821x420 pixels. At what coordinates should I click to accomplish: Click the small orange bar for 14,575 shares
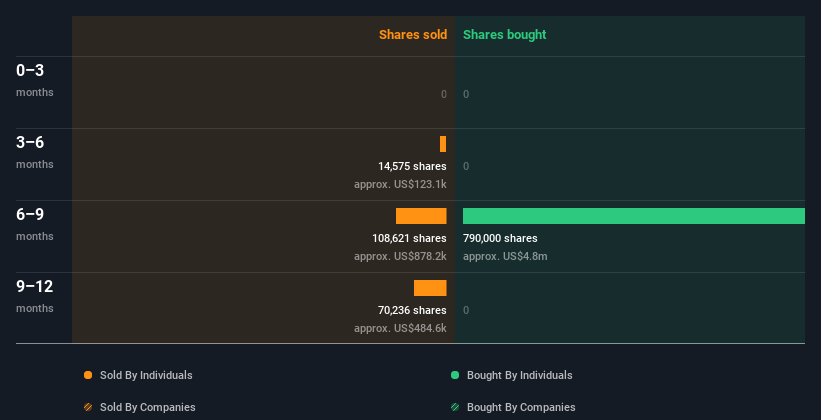click(443, 144)
